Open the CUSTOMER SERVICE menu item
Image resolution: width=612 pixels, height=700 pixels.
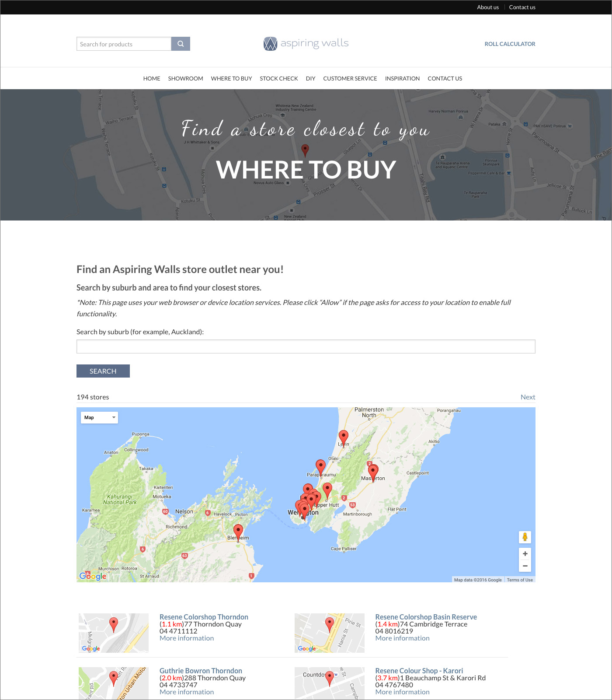(x=350, y=78)
